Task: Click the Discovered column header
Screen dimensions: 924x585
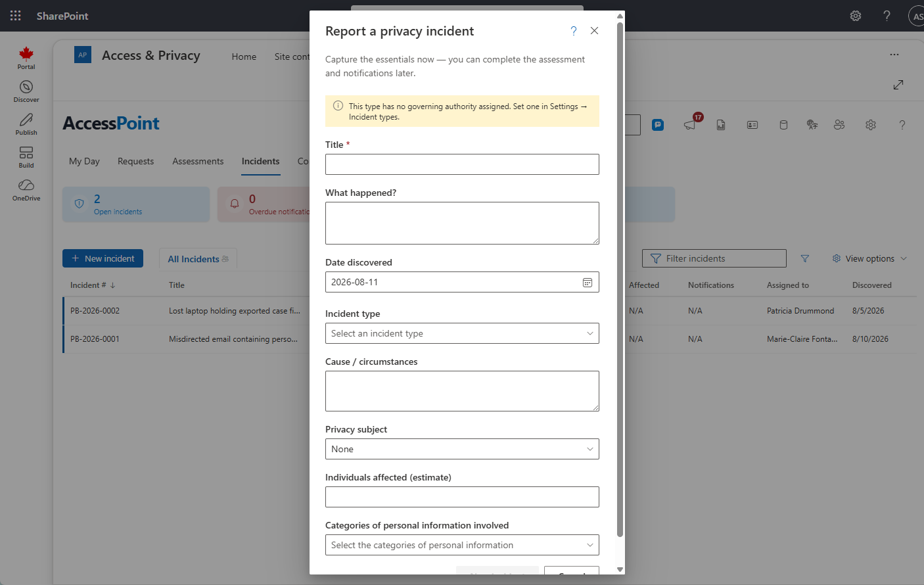Action: click(872, 285)
